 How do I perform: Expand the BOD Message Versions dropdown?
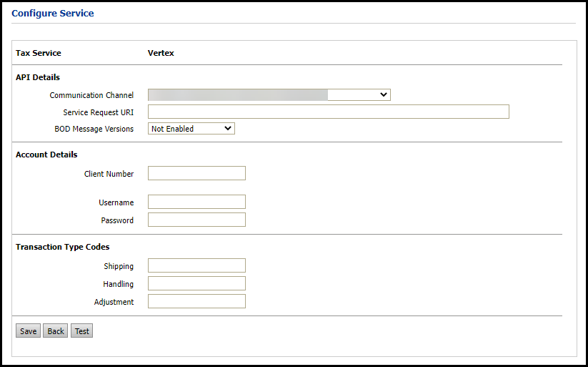click(191, 129)
